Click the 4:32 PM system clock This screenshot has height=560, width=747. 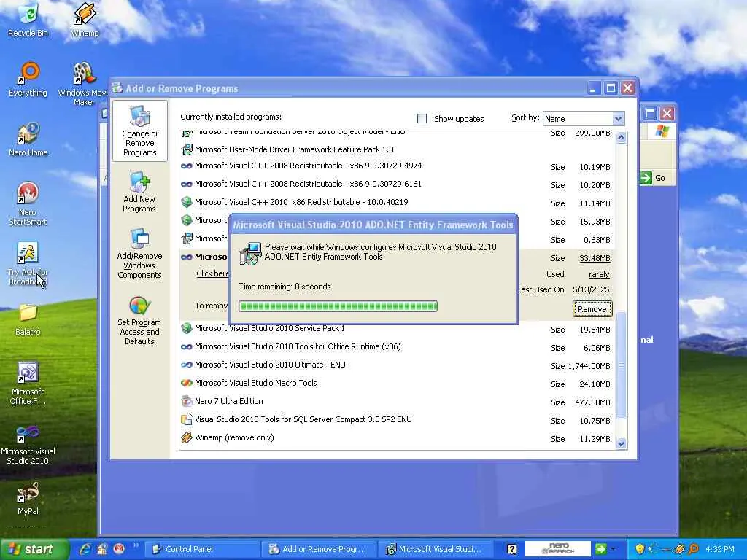720,549
